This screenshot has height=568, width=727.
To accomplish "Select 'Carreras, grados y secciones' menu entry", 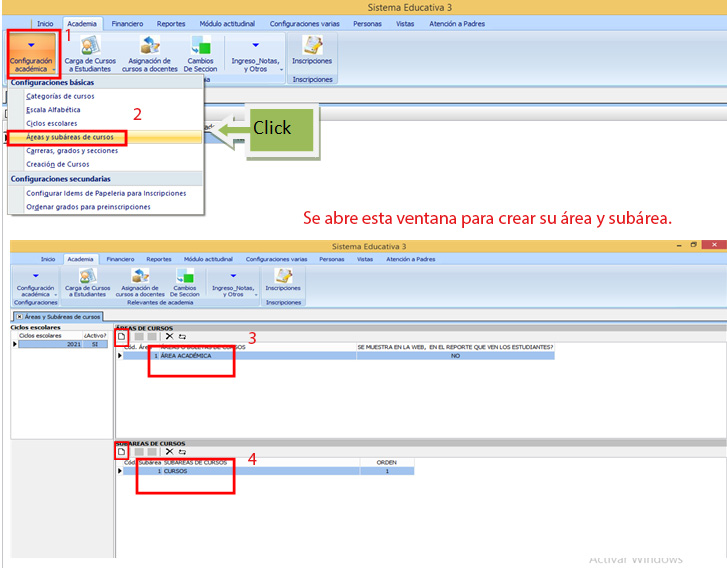I will (72, 150).
